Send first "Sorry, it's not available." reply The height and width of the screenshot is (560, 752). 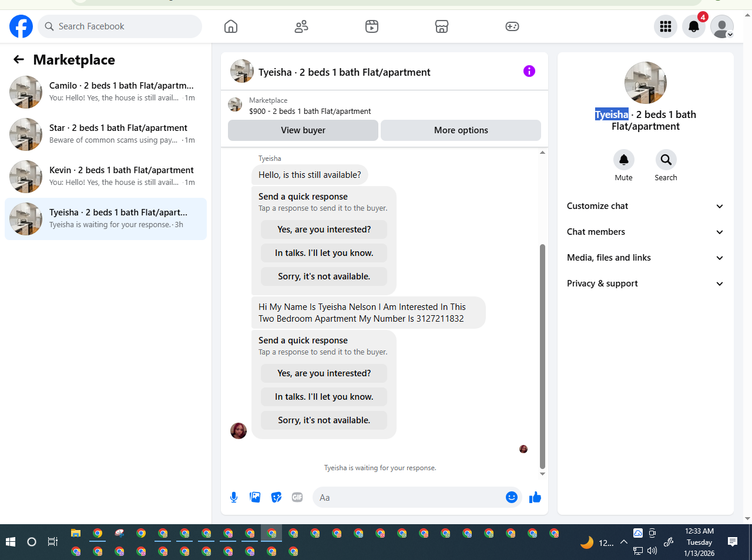(324, 276)
